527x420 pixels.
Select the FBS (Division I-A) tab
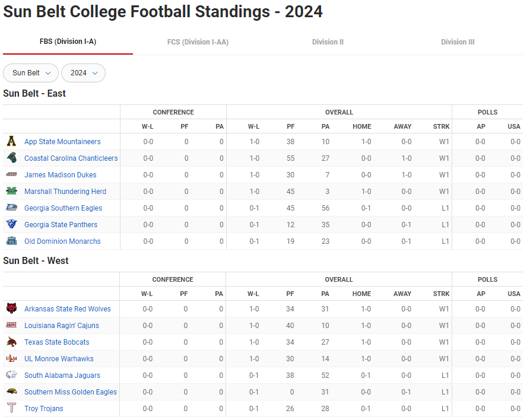point(68,42)
